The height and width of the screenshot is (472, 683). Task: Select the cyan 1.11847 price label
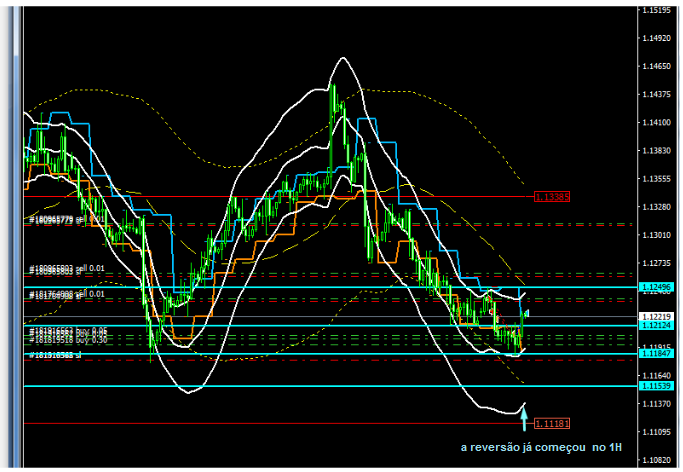(655, 354)
